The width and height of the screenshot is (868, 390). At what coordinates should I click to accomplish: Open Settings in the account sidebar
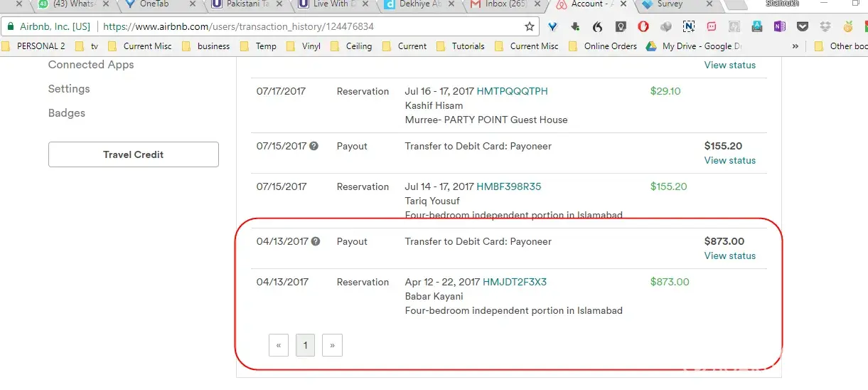coord(69,89)
